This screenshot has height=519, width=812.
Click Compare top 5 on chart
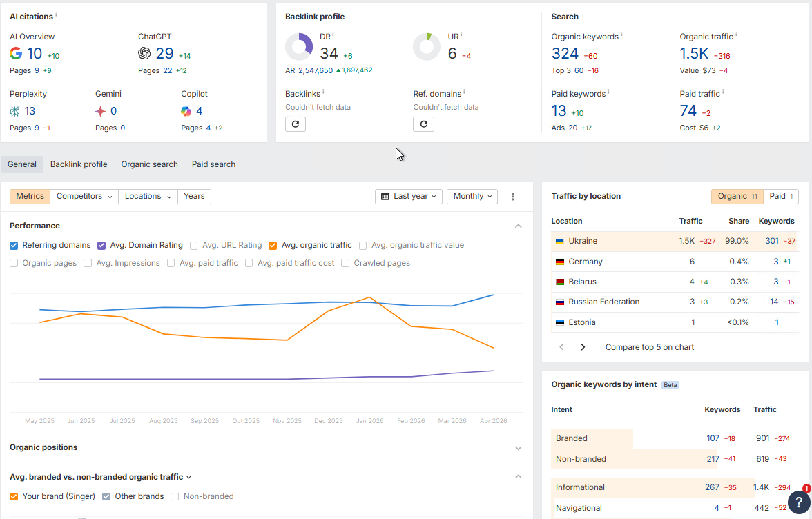(x=650, y=347)
